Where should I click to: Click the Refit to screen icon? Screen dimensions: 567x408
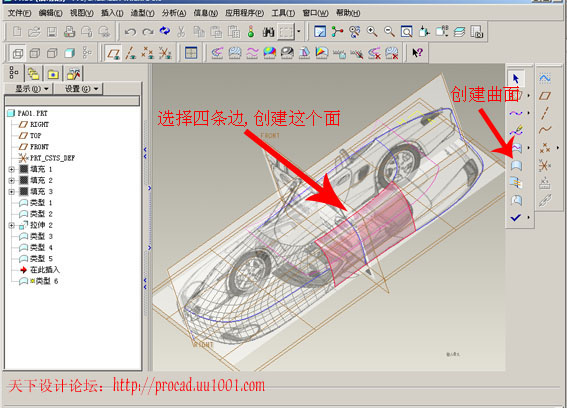(407, 32)
